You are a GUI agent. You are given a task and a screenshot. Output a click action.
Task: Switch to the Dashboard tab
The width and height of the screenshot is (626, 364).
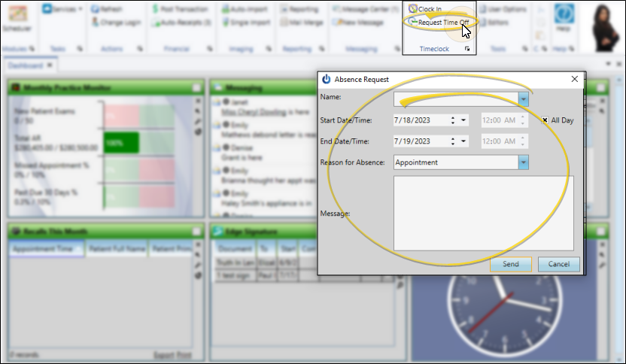[25, 65]
